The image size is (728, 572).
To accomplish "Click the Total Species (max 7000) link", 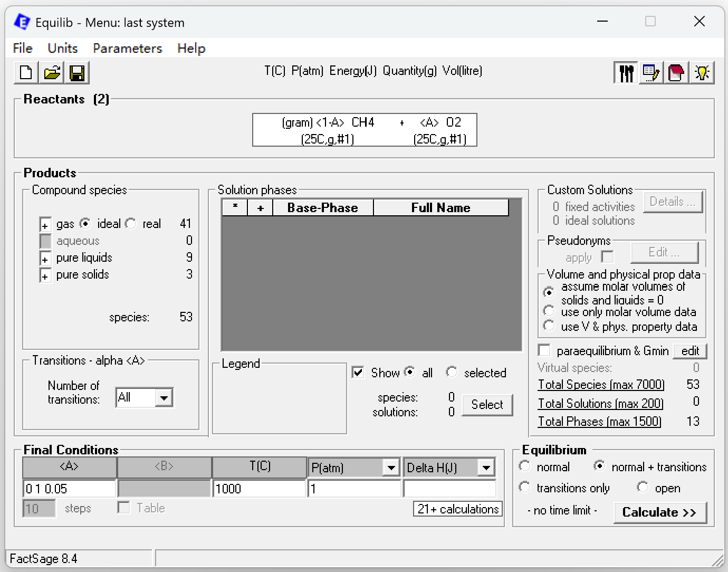I will [601, 385].
